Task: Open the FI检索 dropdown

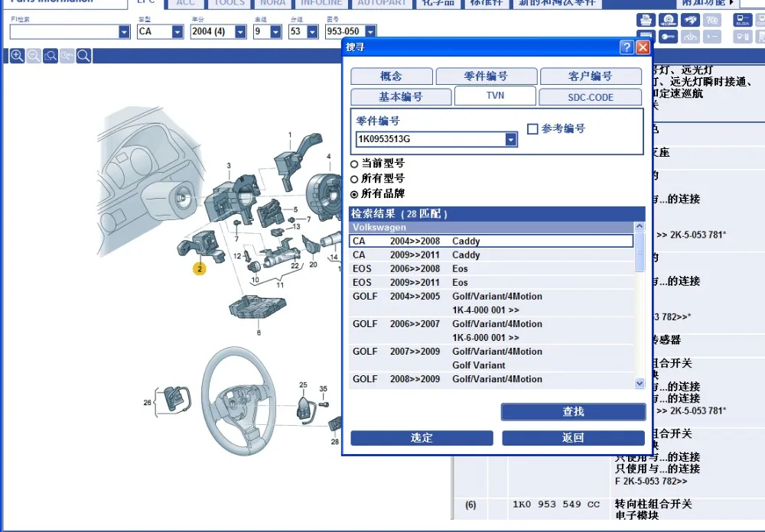Action: pyautogui.click(x=125, y=31)
